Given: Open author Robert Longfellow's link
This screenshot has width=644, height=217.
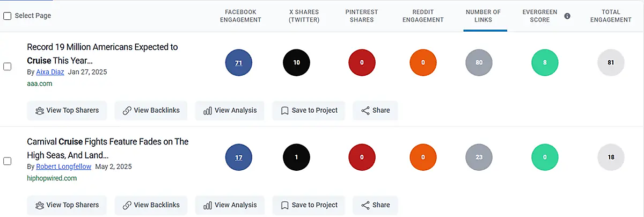Looking at the screenshot, I should click(x=63, y=167).
